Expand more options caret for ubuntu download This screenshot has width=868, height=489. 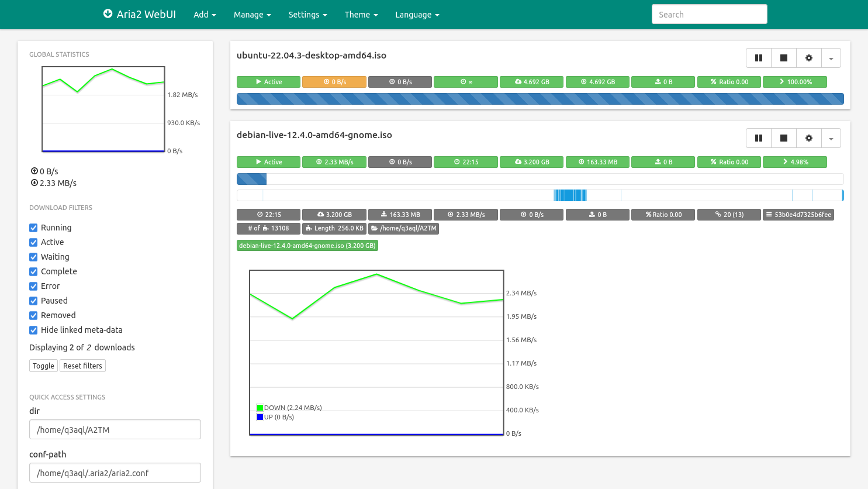831,58
